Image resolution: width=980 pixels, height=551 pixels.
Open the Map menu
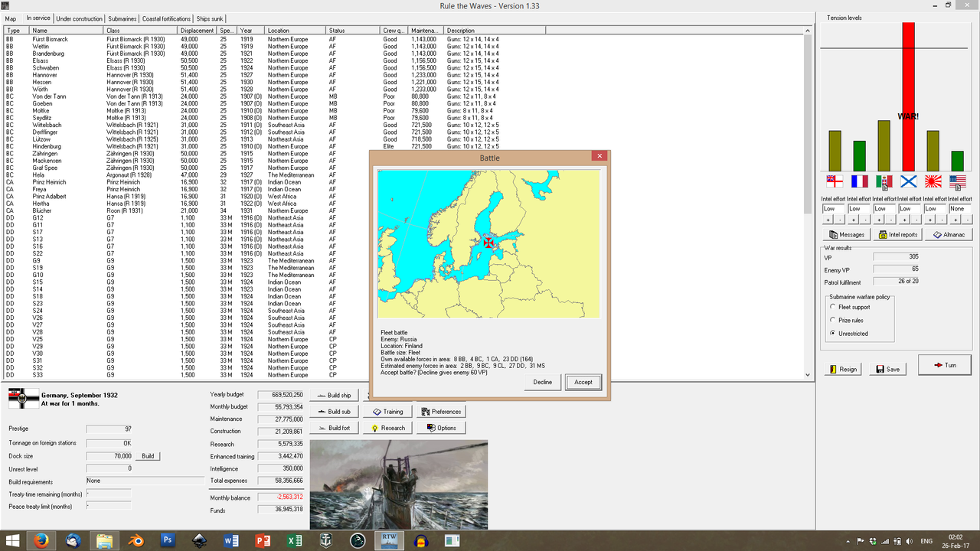tap(10, 18)
